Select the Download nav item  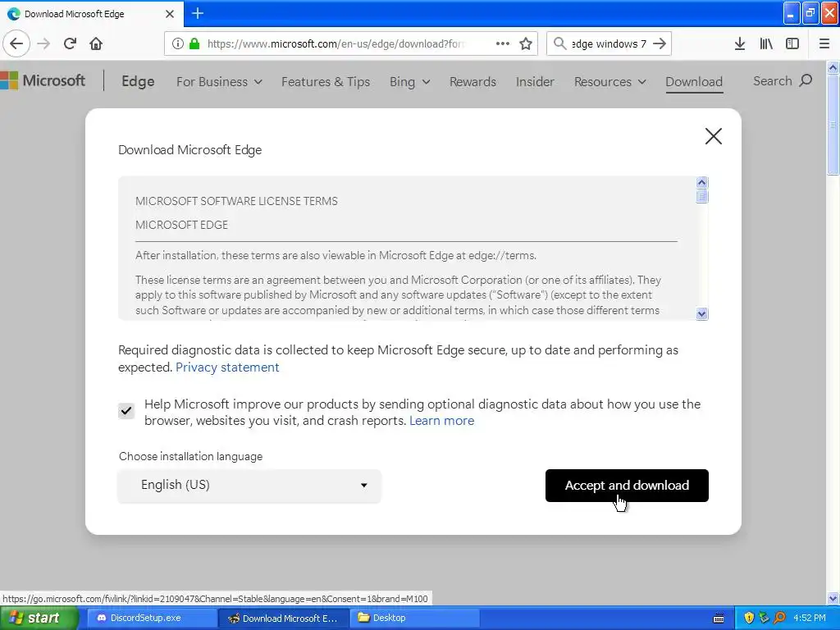tap(694, 81)
